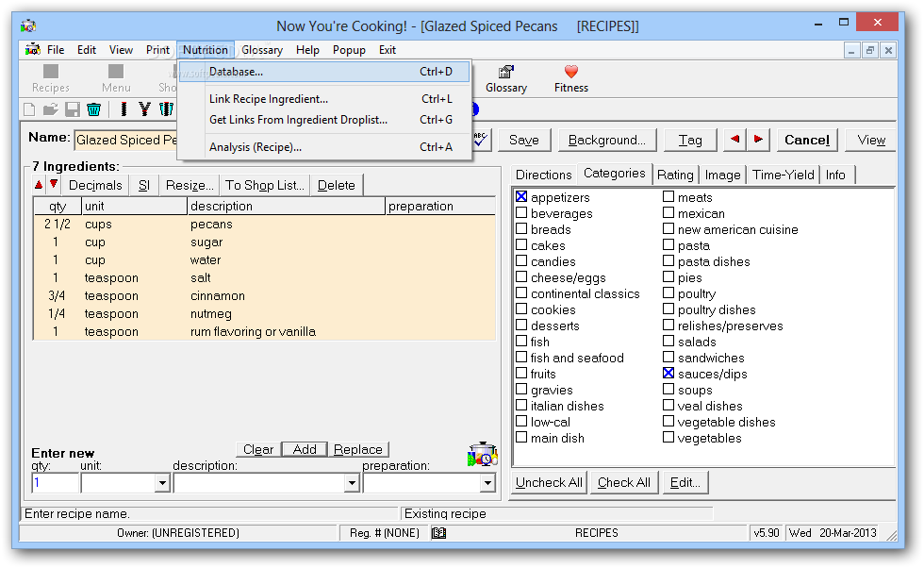Open the Fitness heart icon
Viewport: 924px width, 568px height.
click(571, 78)
